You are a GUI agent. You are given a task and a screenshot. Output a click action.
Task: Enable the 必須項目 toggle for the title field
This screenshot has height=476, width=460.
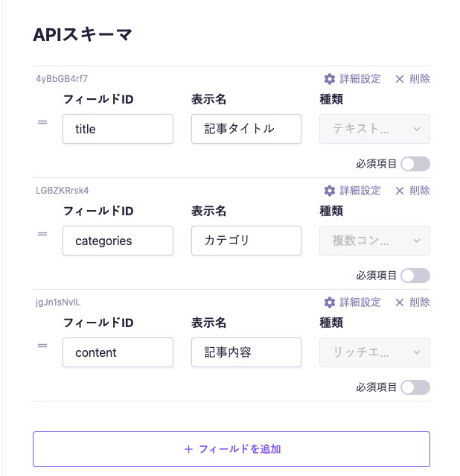(415, 164)
